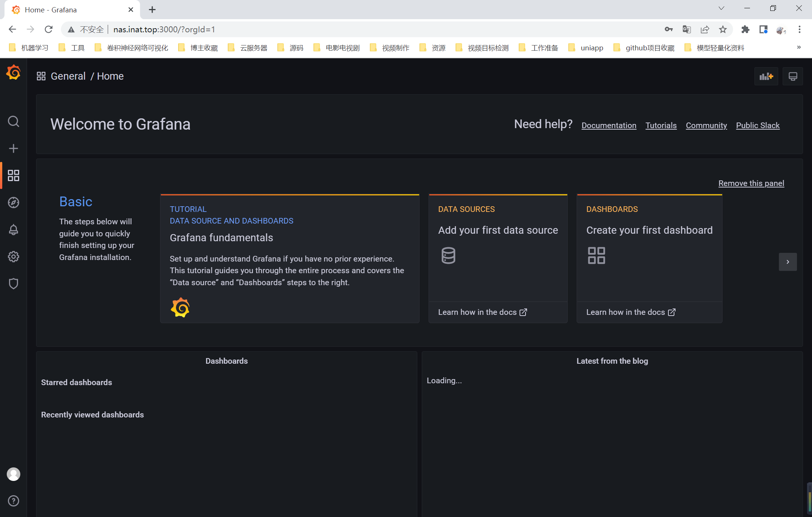Open the github项目收藏 bookmark folder
Viewport: 812px width, 517px height.
tap(644, 48)
